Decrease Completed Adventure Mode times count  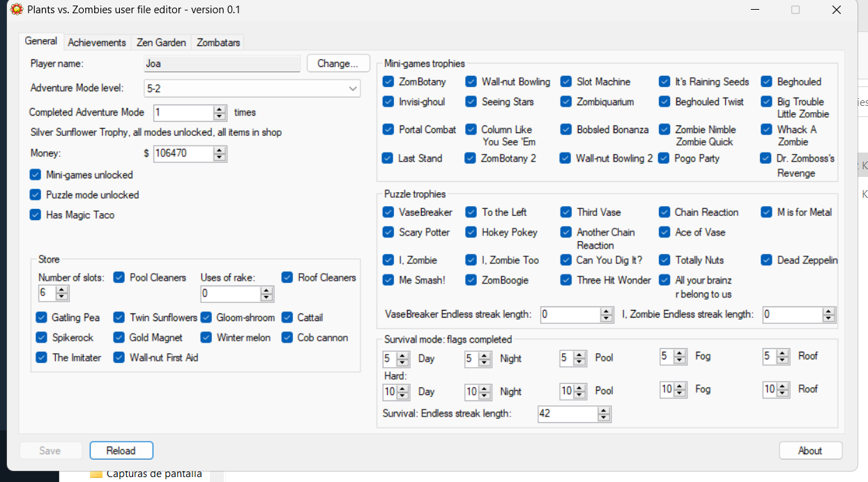point(220,116)
